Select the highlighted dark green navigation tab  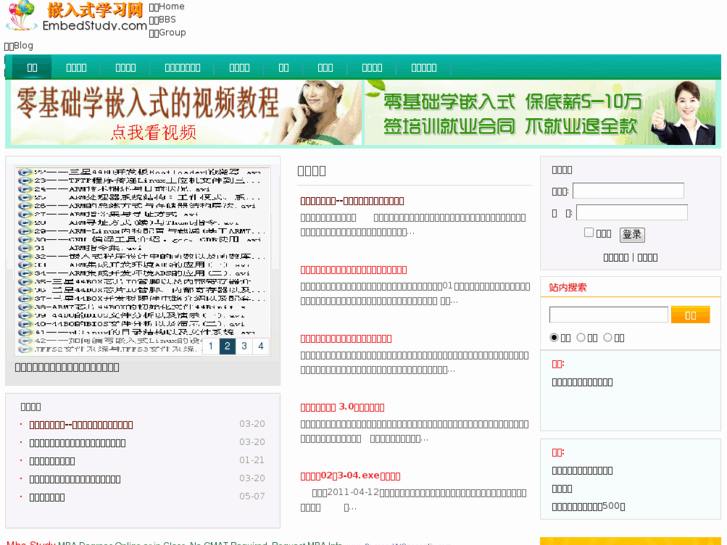[32, 68]
